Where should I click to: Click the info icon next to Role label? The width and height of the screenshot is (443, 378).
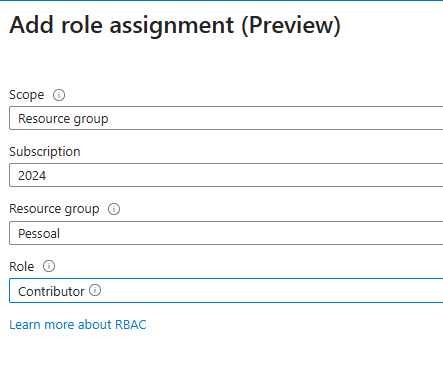(x=49, y=266)
